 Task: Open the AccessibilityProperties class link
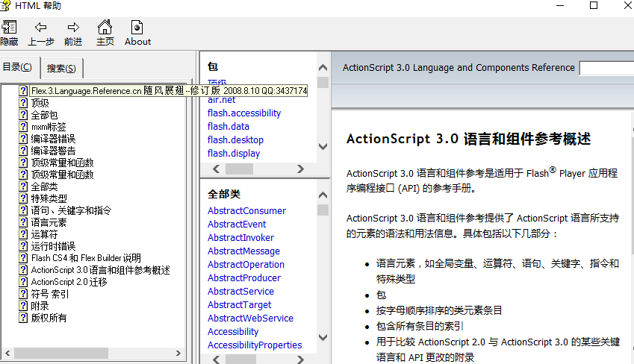click(x=255, y=345)
